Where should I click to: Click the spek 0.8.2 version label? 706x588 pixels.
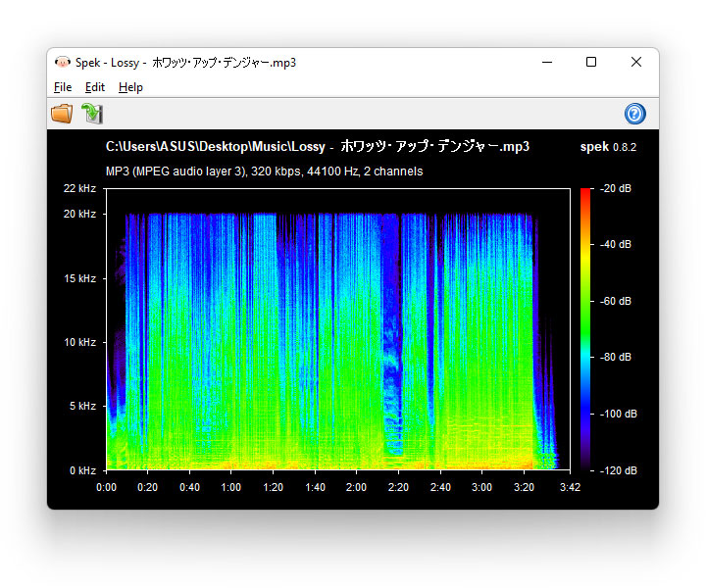tap(608, 147)
